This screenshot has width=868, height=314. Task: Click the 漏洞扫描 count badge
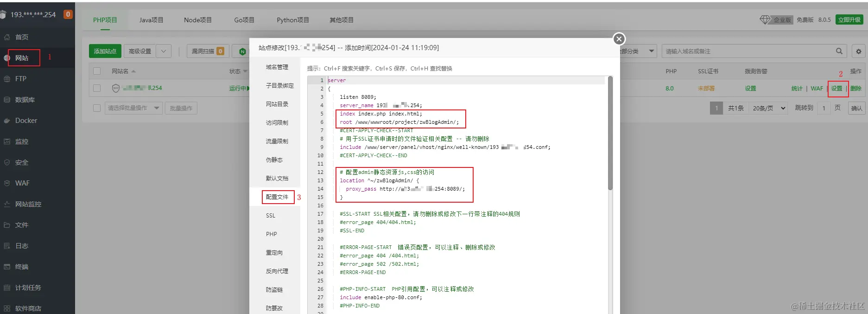[x=220, y=51]
